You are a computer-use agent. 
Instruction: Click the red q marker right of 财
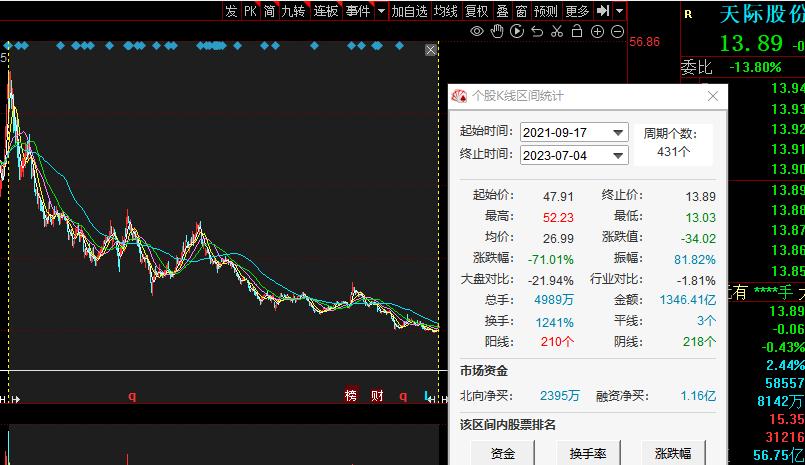coord(403,396)
